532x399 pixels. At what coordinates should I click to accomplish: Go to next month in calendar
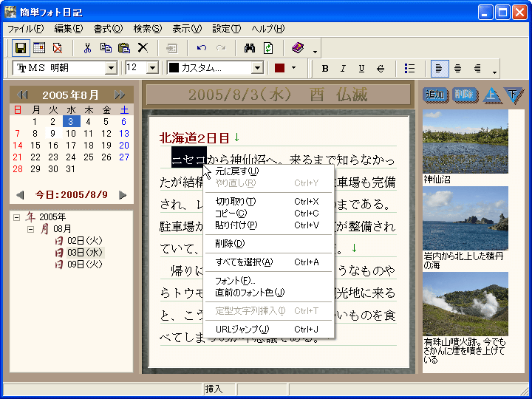[x=120, y=95]
